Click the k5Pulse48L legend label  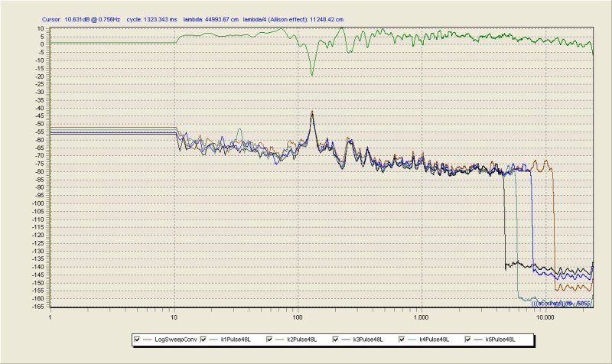(500, 340)
